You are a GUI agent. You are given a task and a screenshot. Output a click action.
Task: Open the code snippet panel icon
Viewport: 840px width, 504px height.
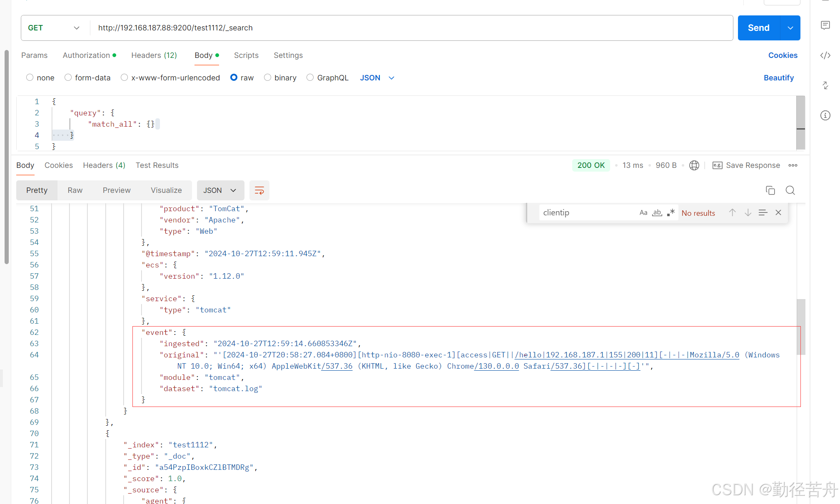[x=825, y=55]
